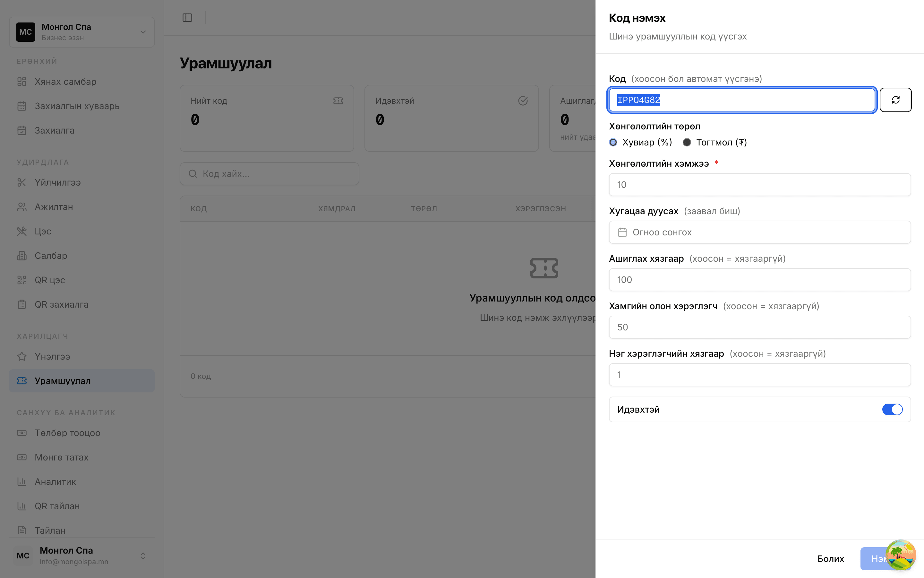The height and width of the screenshot is (578, 924).
Task: Click the КОД column header
Action: [199, 209]
